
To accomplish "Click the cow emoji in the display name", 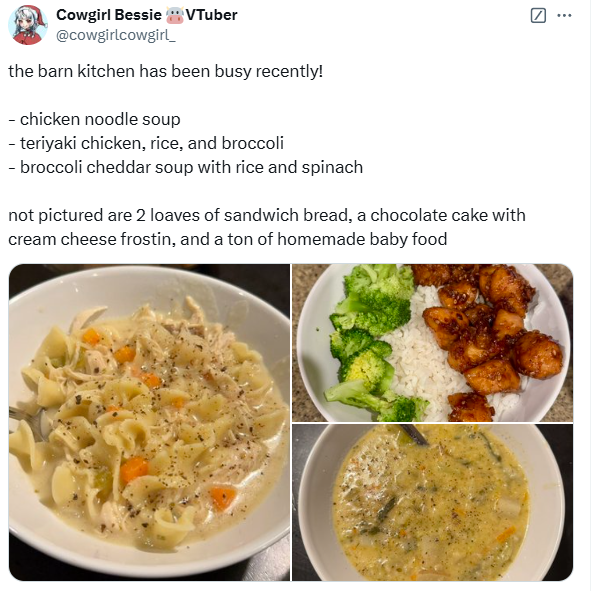I will click(x=175, y=15).
